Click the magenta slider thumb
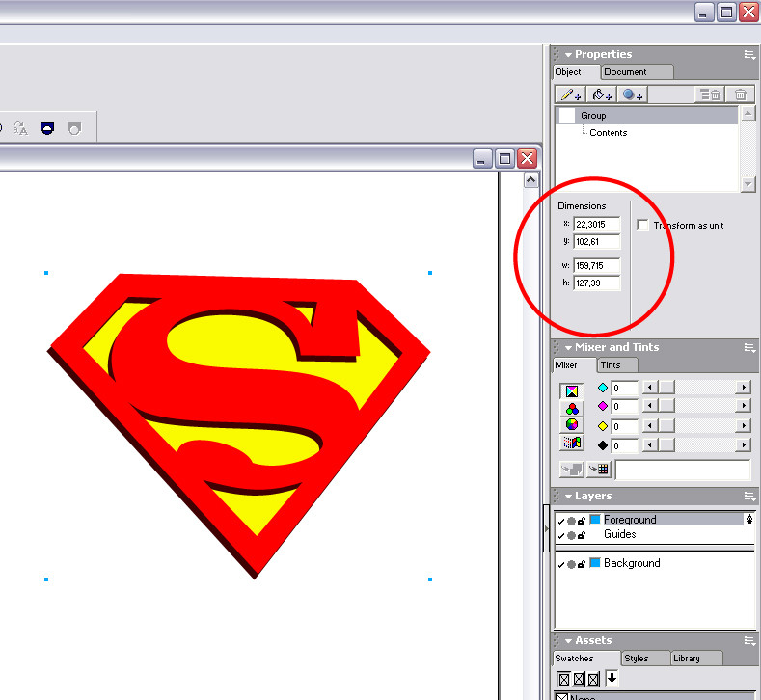This screenshot has height=700, width=761. [666, 406]
